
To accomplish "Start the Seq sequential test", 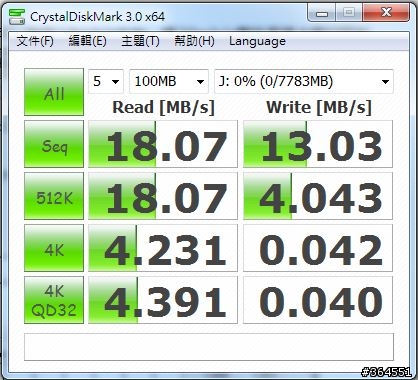I will point(54,144).
